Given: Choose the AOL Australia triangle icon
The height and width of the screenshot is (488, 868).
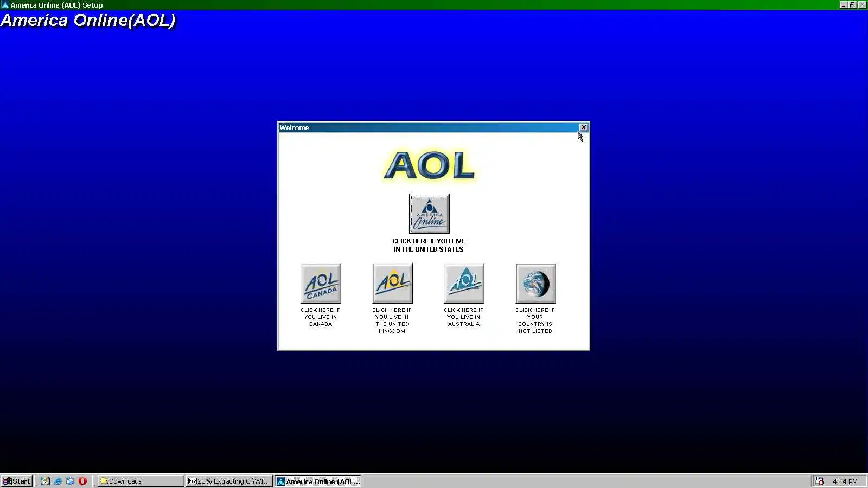Looking at the screenshot, I should 464,284.
